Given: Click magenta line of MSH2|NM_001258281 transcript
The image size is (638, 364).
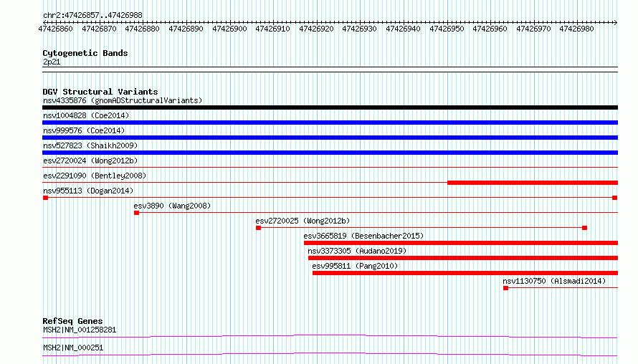Looking at the screenshot, I should [x=330, y=336].
